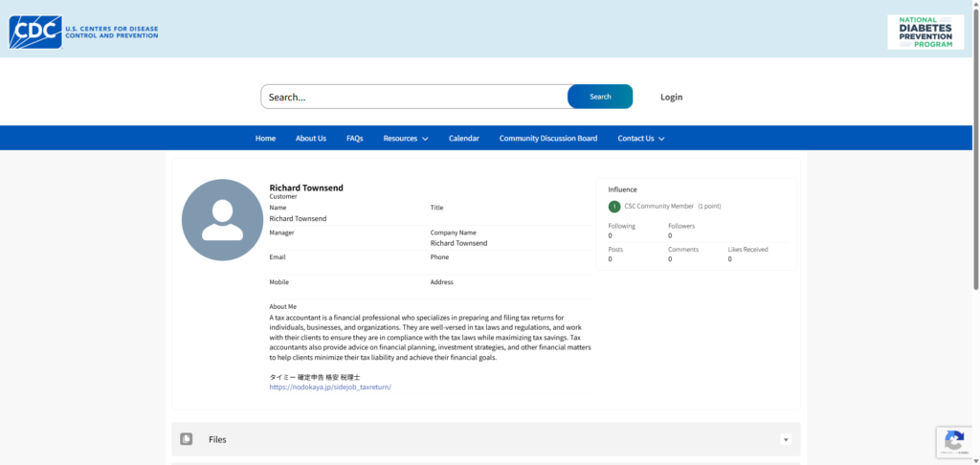Open the Calendar page
This screenshot has width=980, height=465.
464,139
